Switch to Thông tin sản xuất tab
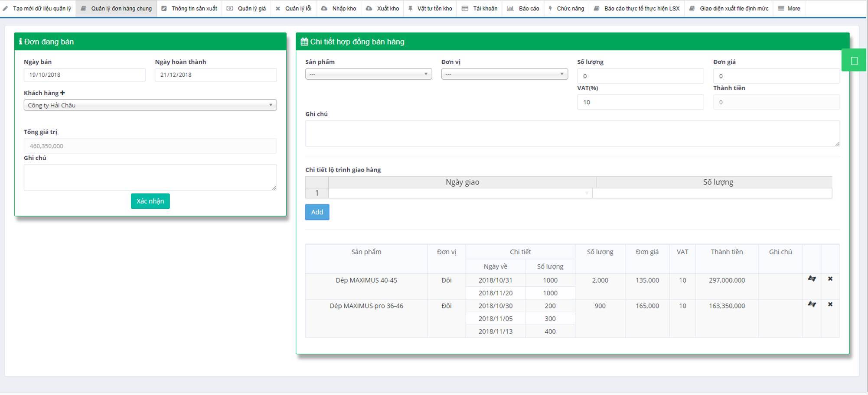The image size is (868, 395). coord(189,8)
